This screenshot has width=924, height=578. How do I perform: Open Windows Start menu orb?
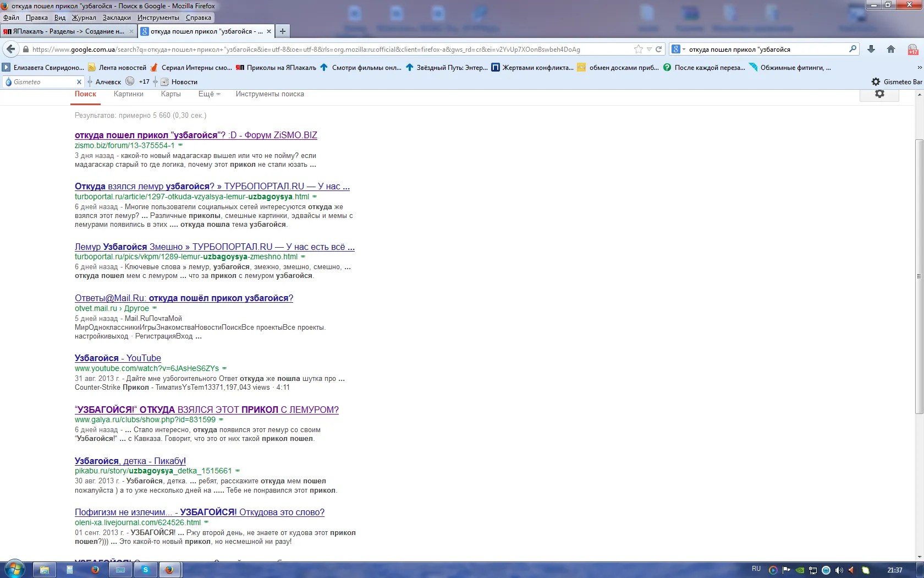(x=15, y=569)
